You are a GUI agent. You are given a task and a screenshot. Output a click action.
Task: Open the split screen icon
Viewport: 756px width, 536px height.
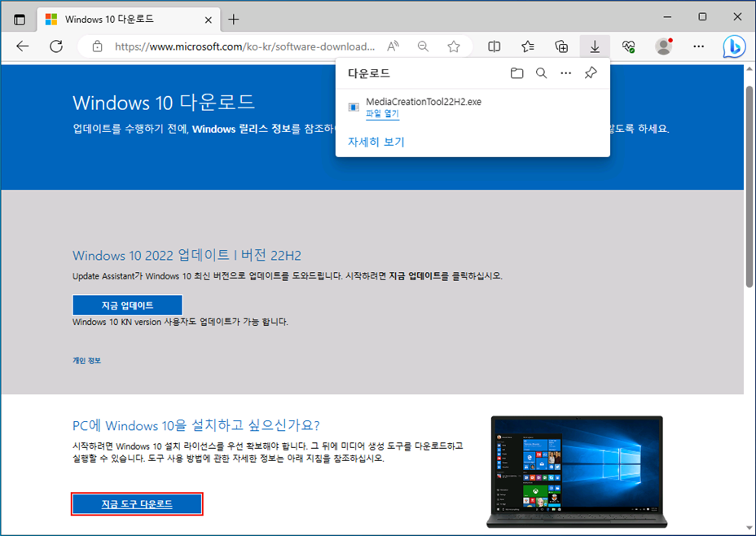(x=494, y=46)
